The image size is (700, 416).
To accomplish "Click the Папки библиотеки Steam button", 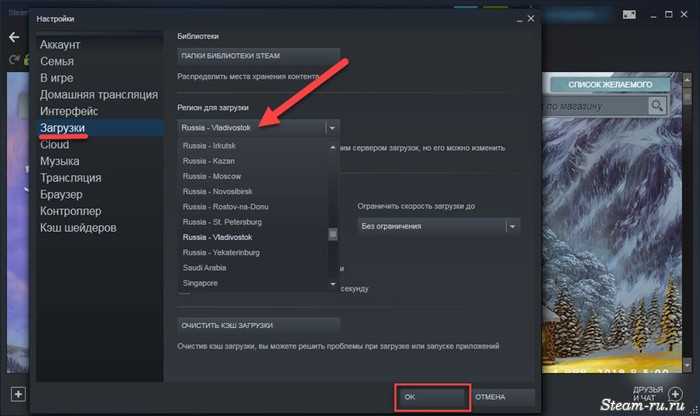I will 258,56.
